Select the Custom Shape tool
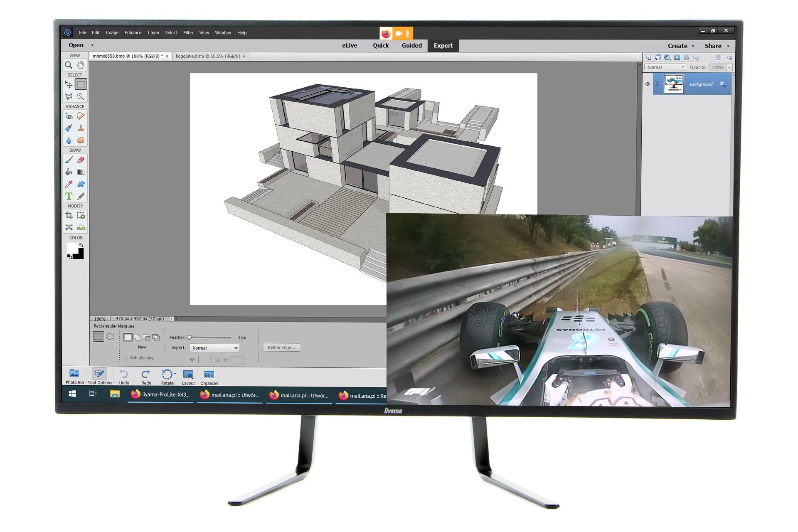The image size is (798, 532). (x=81, y=184)
